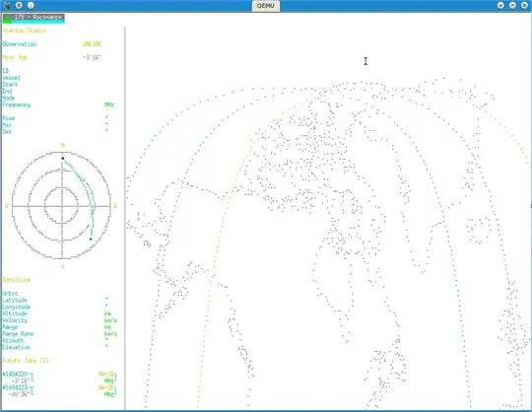
Task: Click the -48'36" countdown under second job
Action: pyautogui.click(x=20, y=394)
